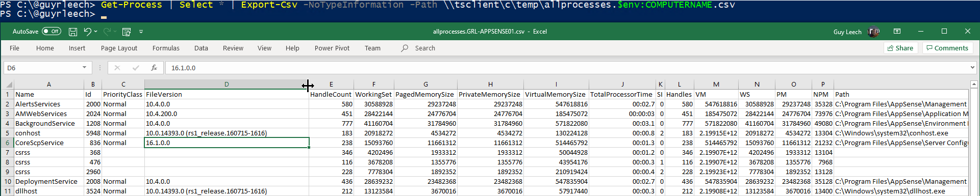
Task: Click the VirtualMemorySize header cell
Action: (556, 95)
